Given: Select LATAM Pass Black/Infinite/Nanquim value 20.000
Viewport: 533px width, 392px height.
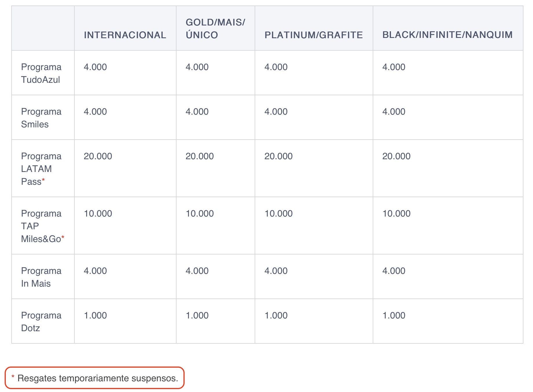Looking at the screenshot, I should (396, 156).
